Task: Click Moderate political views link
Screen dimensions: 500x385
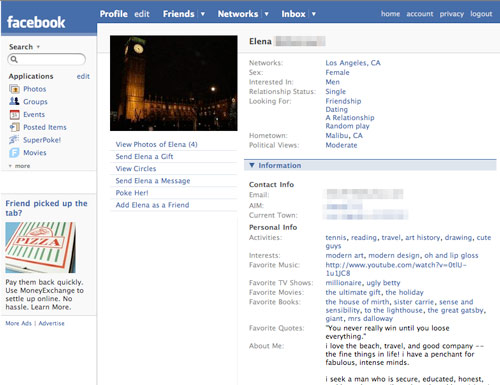Action: click(x=341, y=145)
